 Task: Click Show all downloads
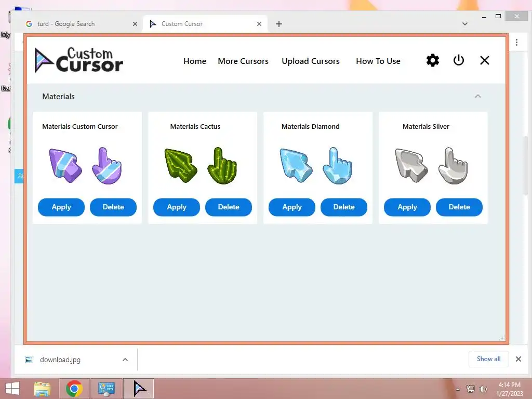488,359
